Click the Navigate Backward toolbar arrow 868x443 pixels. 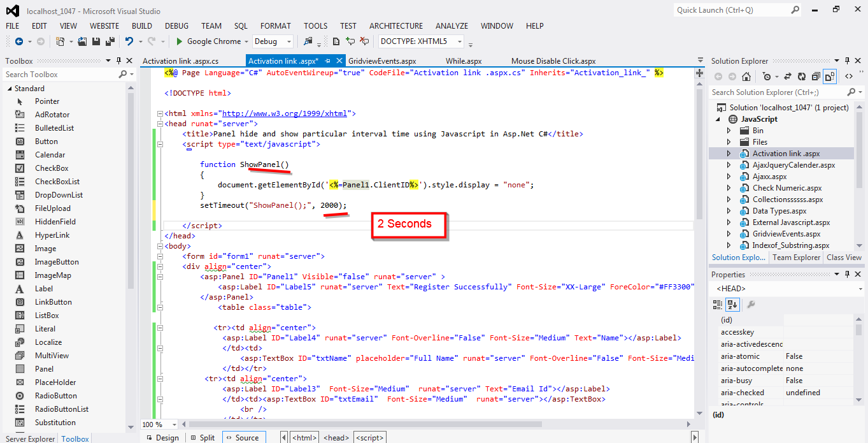tap(19, 41)
